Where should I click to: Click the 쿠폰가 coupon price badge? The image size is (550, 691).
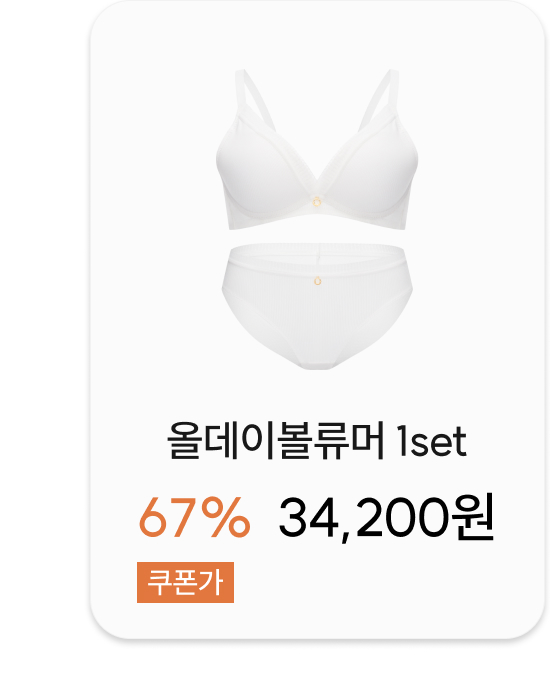pos(185,582)
